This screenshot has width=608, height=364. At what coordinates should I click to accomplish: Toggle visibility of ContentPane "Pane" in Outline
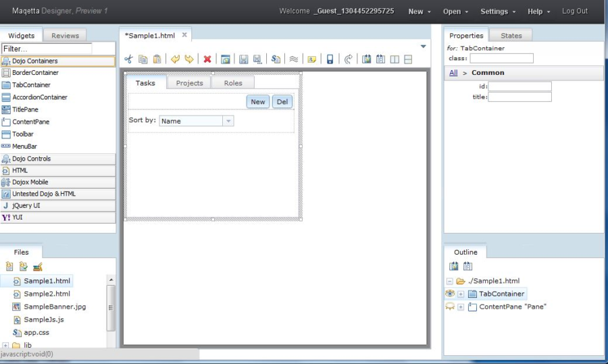coord(450,307)
